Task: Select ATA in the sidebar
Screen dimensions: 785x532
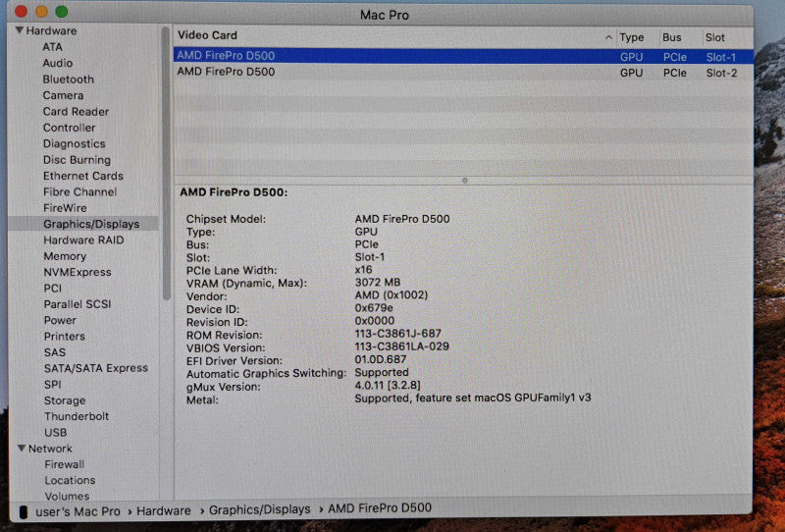Action: click(53, 47)
